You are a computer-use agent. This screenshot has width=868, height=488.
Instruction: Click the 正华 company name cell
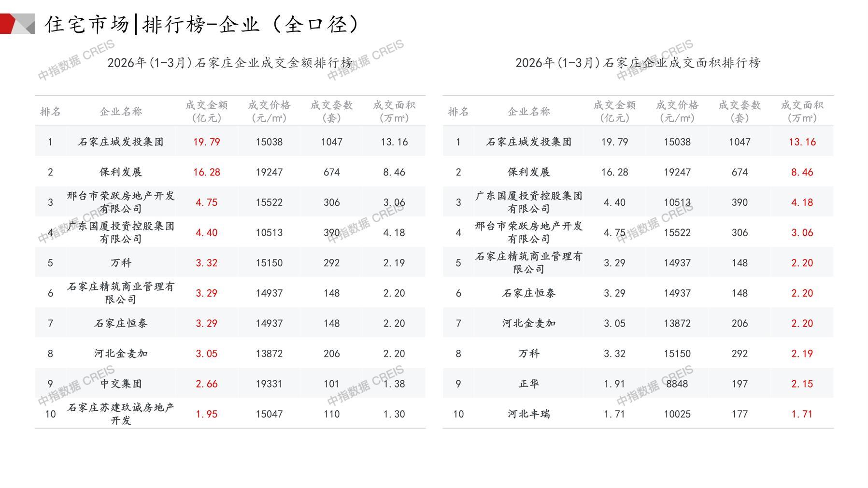pyautogui.click(x=528, y=384)
